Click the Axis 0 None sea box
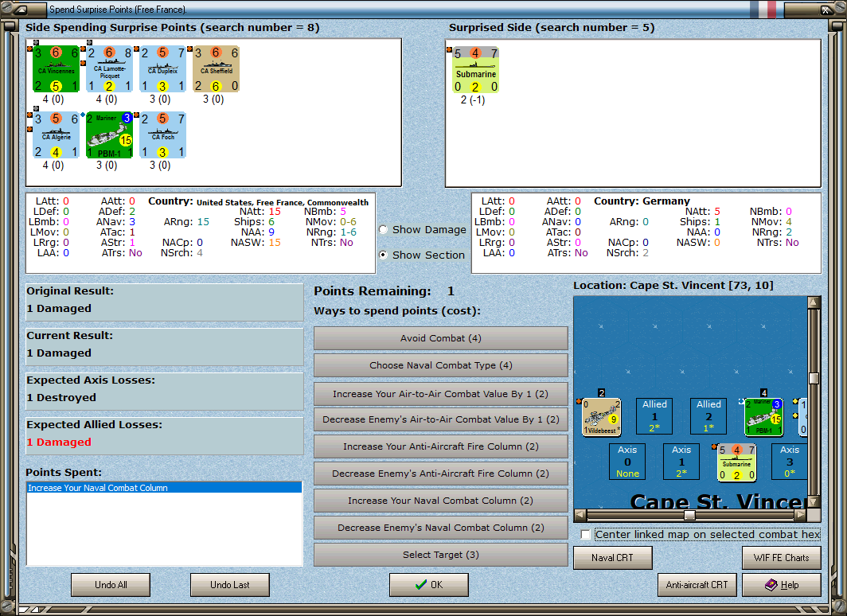The width and height of the screenshot is (847, 616). [627, 462]
